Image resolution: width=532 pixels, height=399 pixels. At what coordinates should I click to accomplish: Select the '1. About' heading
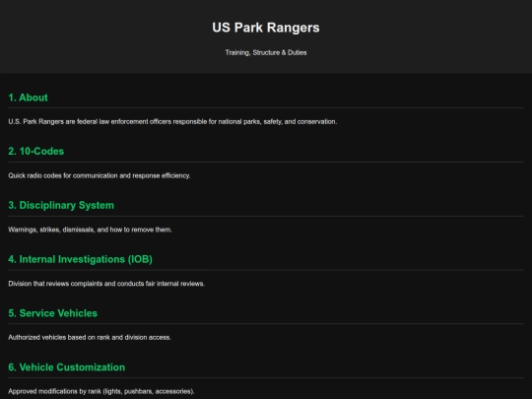pyautogui.click(x=28, y=98)
